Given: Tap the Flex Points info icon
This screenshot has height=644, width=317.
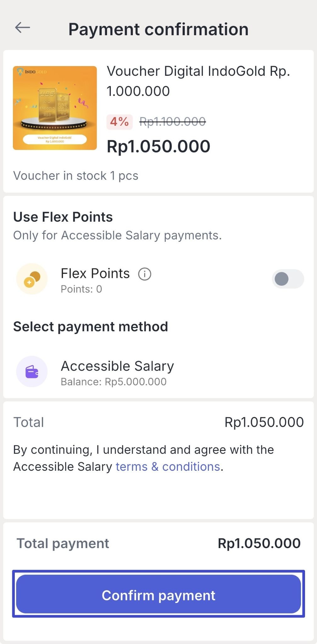Looking at the screenshot, I should click(145, 274).
